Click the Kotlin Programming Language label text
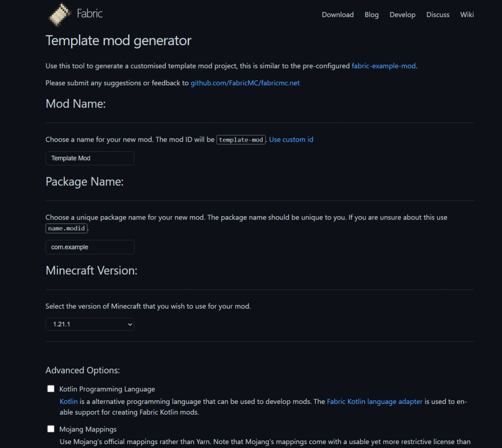This screenshot has height=448, width=502. pyautogui.click(x=107, y=389)
